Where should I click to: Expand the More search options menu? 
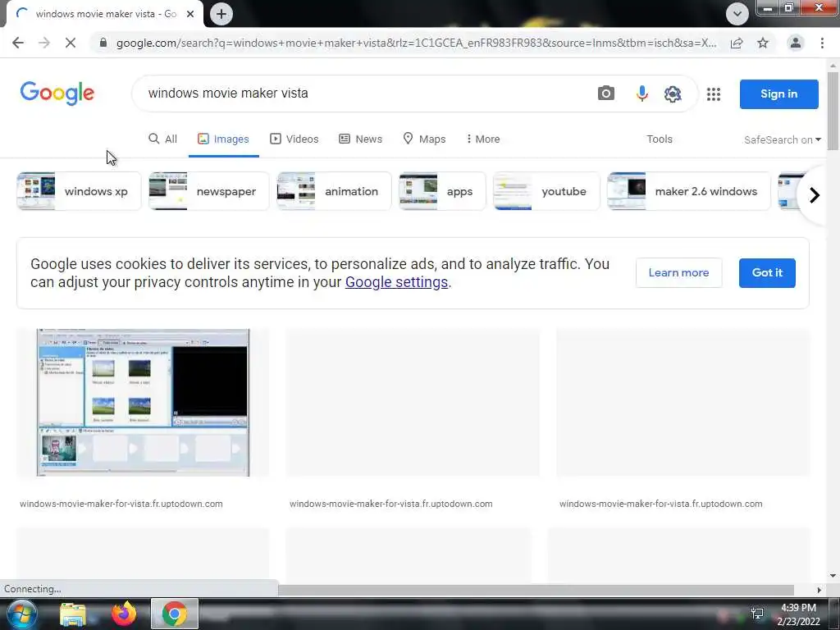click(x=482, y=139)
